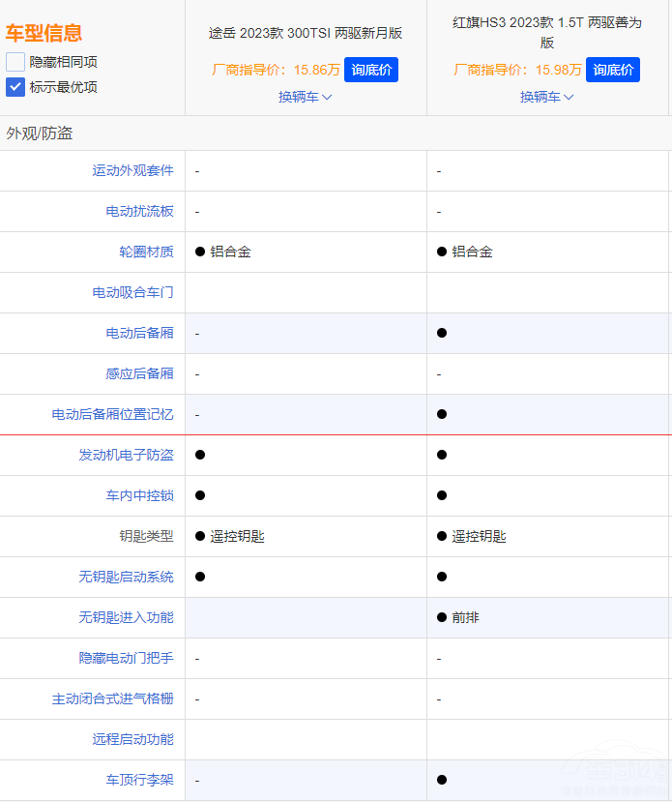
Task: Expand 换辆车 dropdown for 途岳
Action: pyautogui.click(x=306, y=97)
